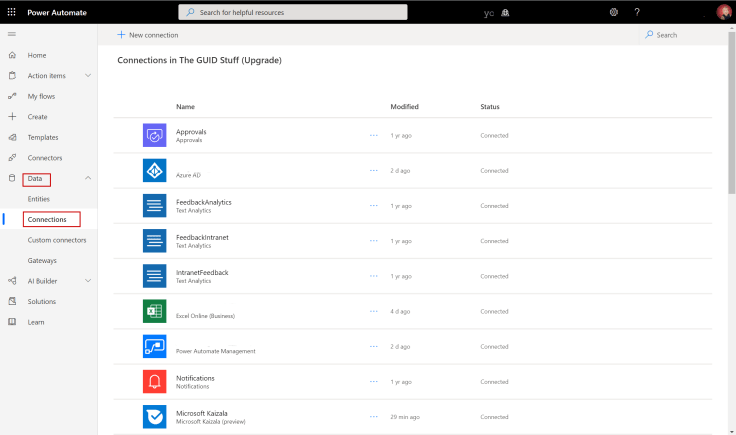This screenshot has width=736, height=435.
Task: Select Templates in the left navigation
Action: coord(43,137)
